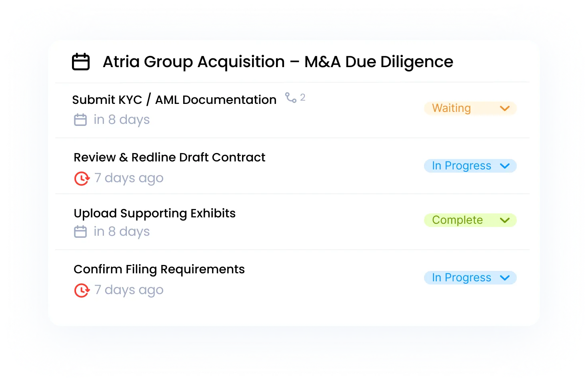The height and width of the screenshot is (382, 588).
Task: Click the calendar icon beside the project title
Action: (x=80, y=62)
